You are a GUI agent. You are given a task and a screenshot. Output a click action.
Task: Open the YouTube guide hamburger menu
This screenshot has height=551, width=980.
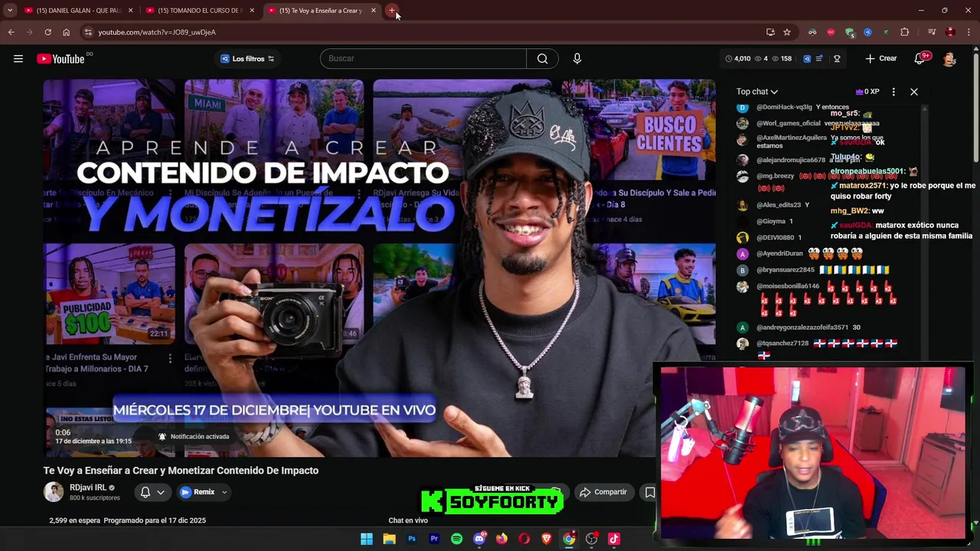click(18, 59)
